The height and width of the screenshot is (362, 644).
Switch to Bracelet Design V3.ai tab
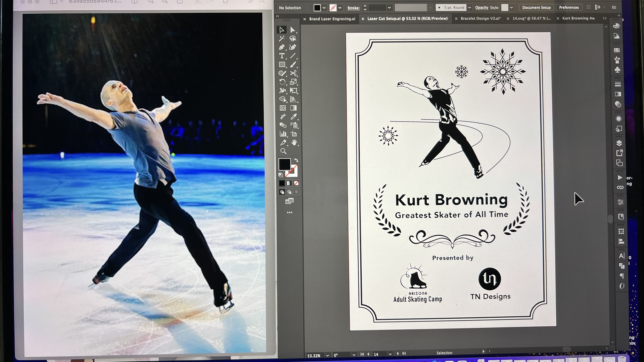click(x=480, y=19)
